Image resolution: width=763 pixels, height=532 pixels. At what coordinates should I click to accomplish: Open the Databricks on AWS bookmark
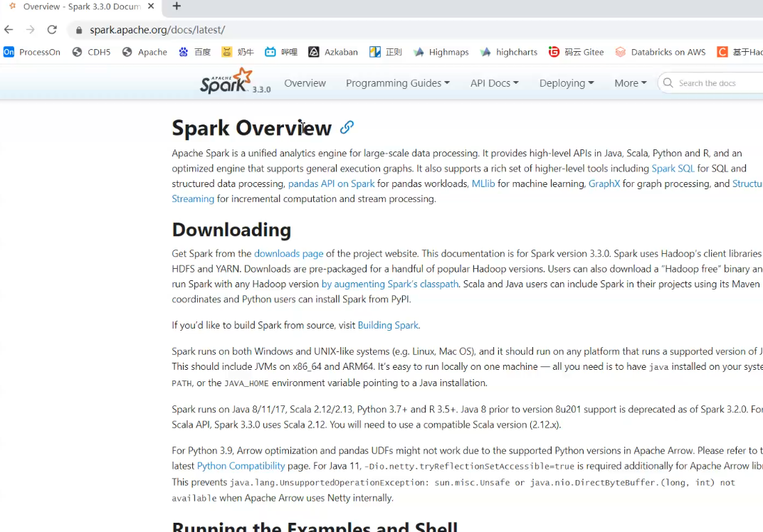(661, 52)
